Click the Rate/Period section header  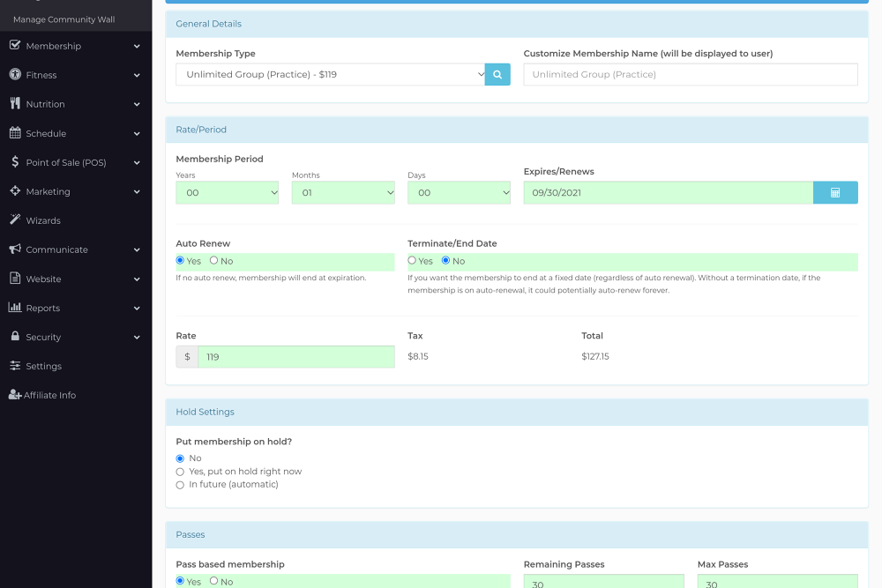[x=517, y=130]
